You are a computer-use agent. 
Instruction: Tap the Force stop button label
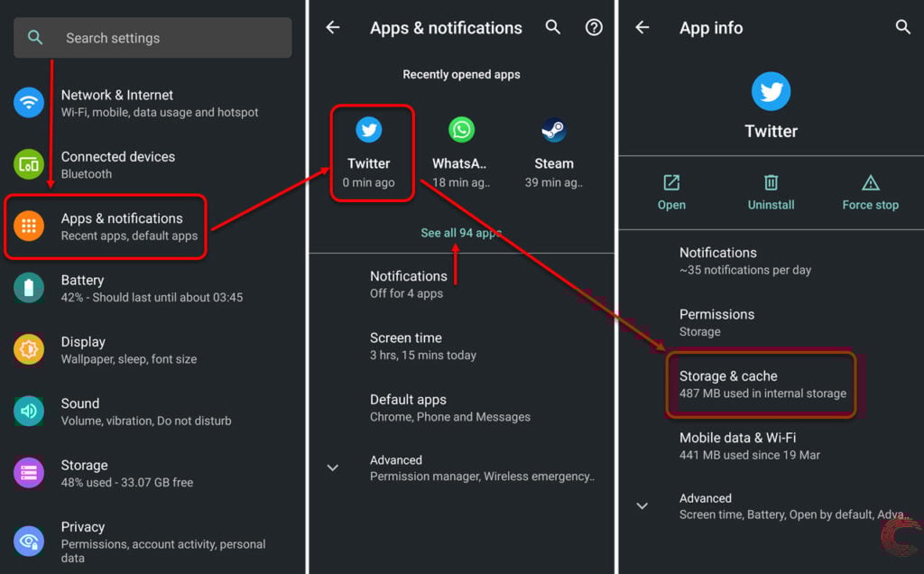point(871,205)
